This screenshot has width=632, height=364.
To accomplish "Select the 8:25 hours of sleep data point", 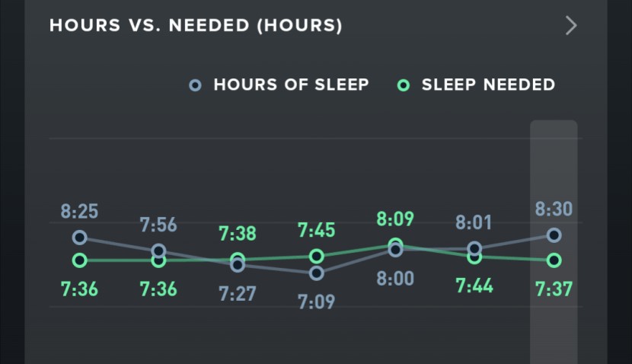I will [79, 238].
